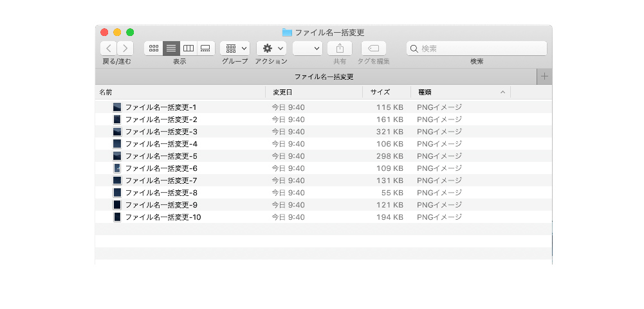Image resolution: width=644 pixels, height=309 pixels.
Task: Click the 115 KB size value
Action: coord(390,107)
